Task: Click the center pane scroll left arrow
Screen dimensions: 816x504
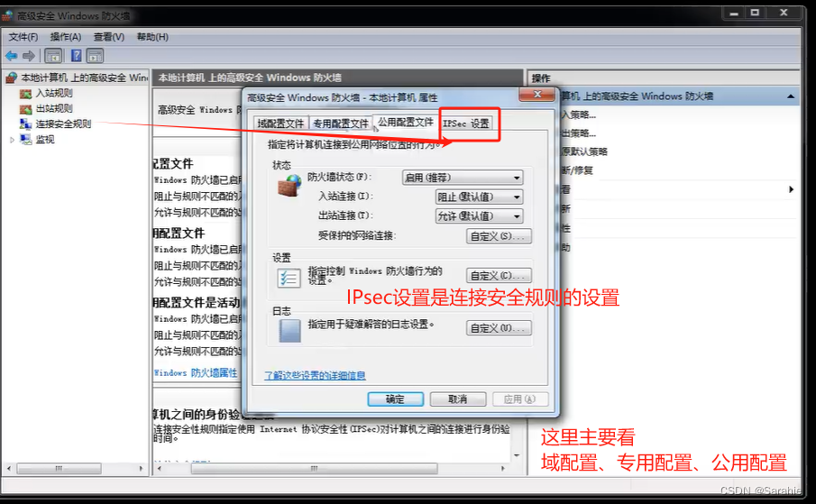Action: point(160,469)
